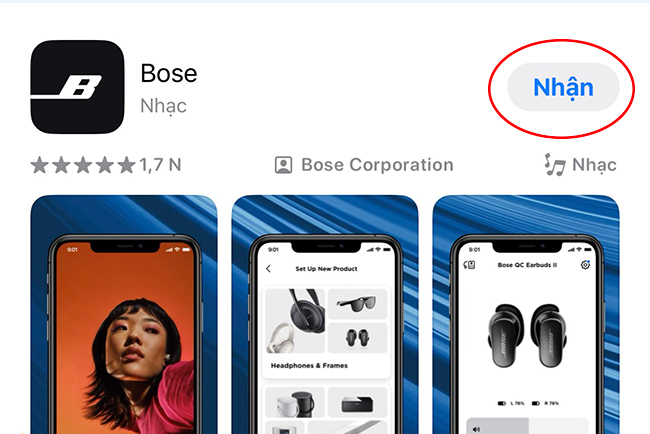Click back chevron in Set Up screenshot
The image size is (650, 434).
(269, 269)
